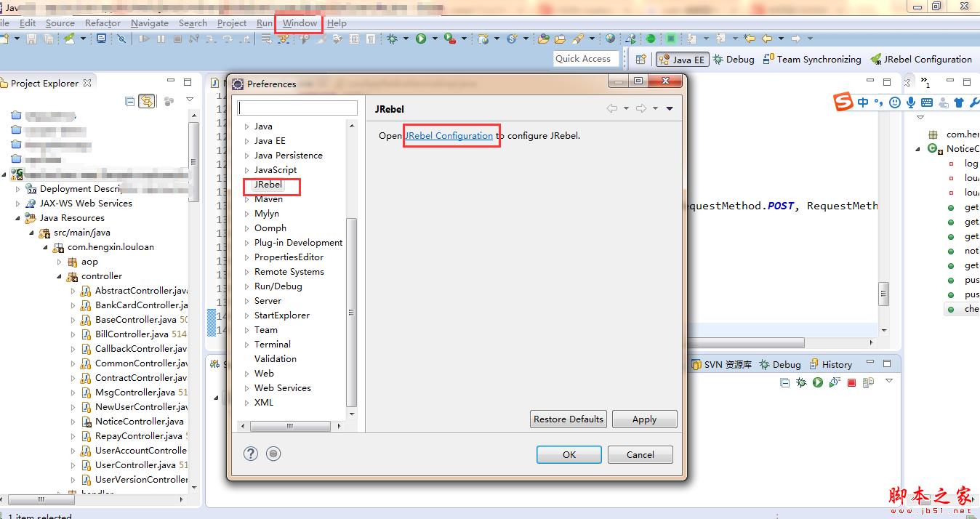This screenshot has width=980, height=519.
Task: Click the Apply button in Preferences
Action: [644, 419]
